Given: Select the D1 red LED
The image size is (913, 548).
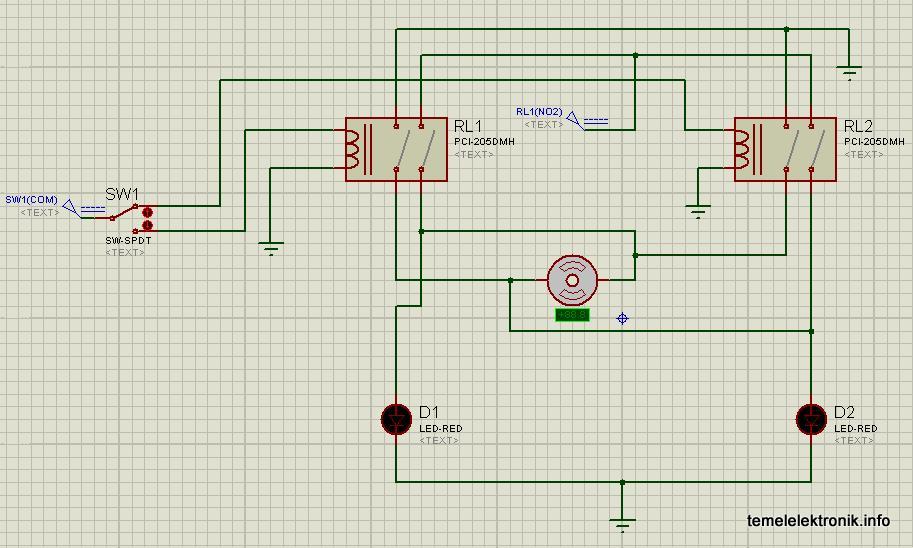Looking at the screenshot, I should (396, 419).
